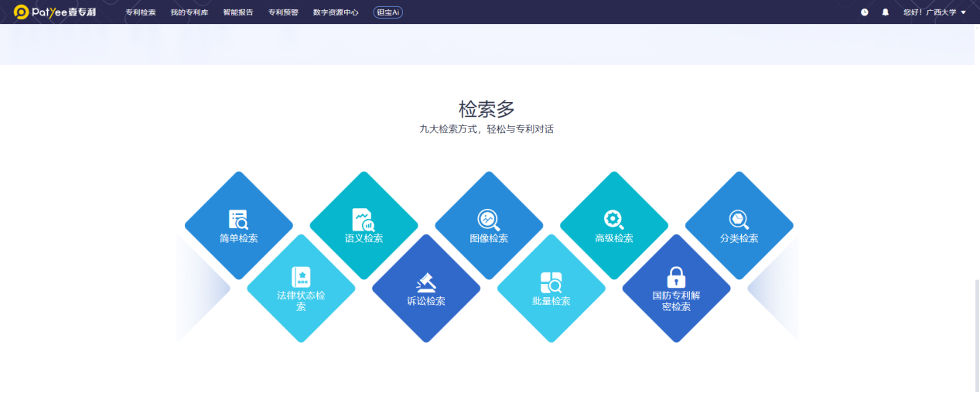The image size is (980, 410).
Task: Open the 图像检索 image search icon
Action: pos(489,220)
